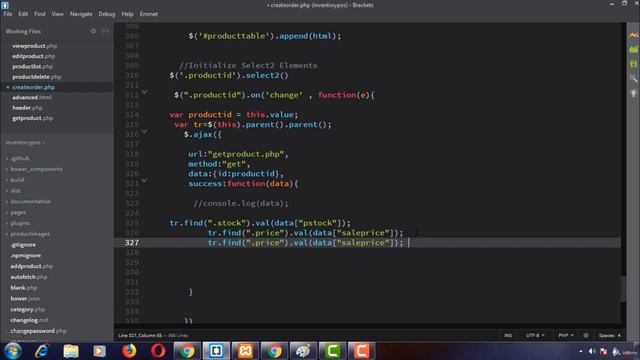Open viewproduct.php in working files
Image resolution: width=640 pixels, height=360 pixels.
tap(35, 46)
